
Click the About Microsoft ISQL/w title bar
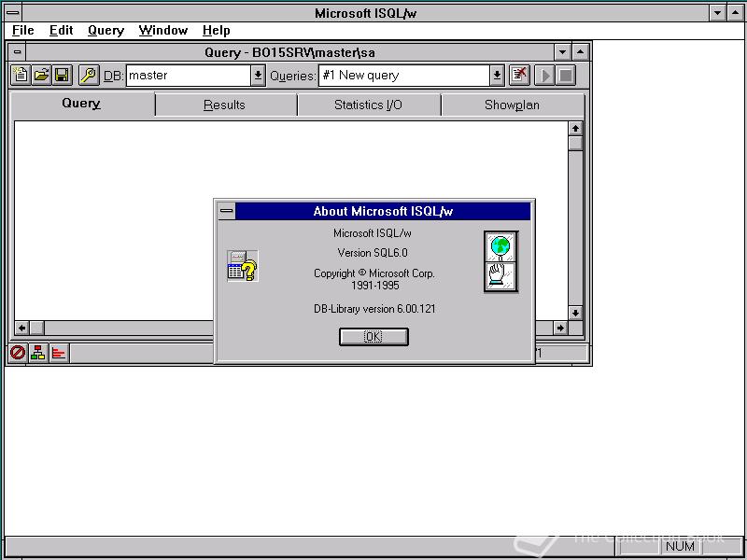pos(383,211)
